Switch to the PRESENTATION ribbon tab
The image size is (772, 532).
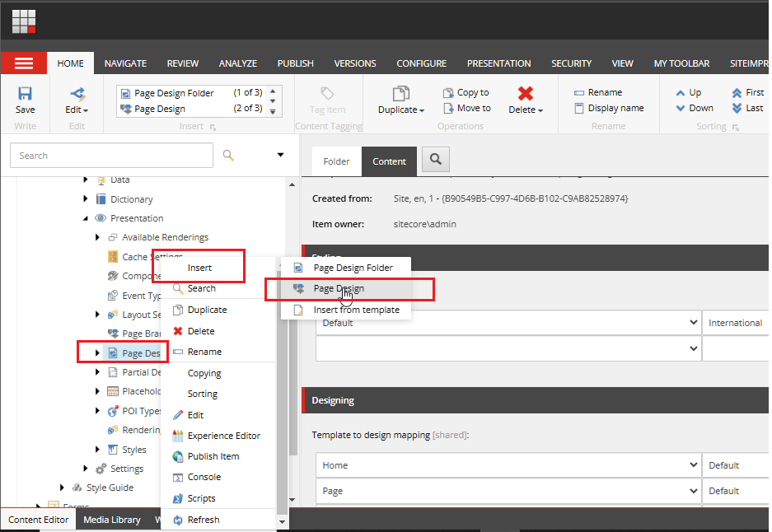tap(498, 63)
